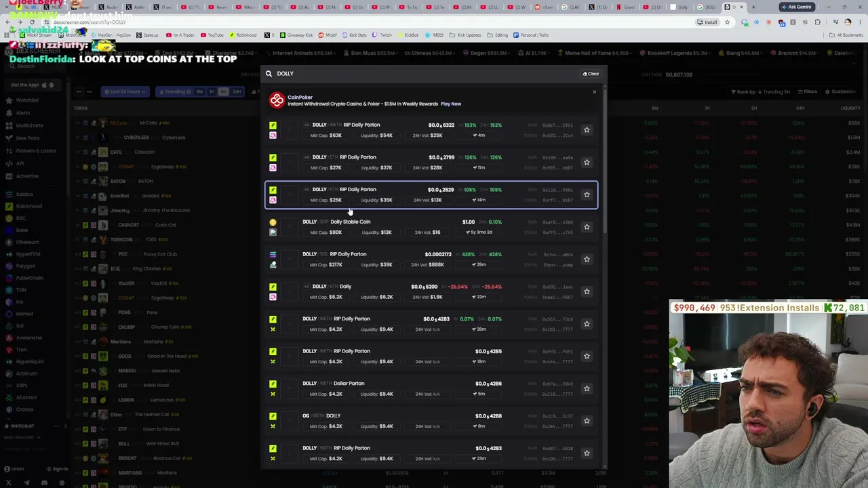868x488 pixels.
Task: Select the Cronos chain in the sidebar
Action: 24,409
